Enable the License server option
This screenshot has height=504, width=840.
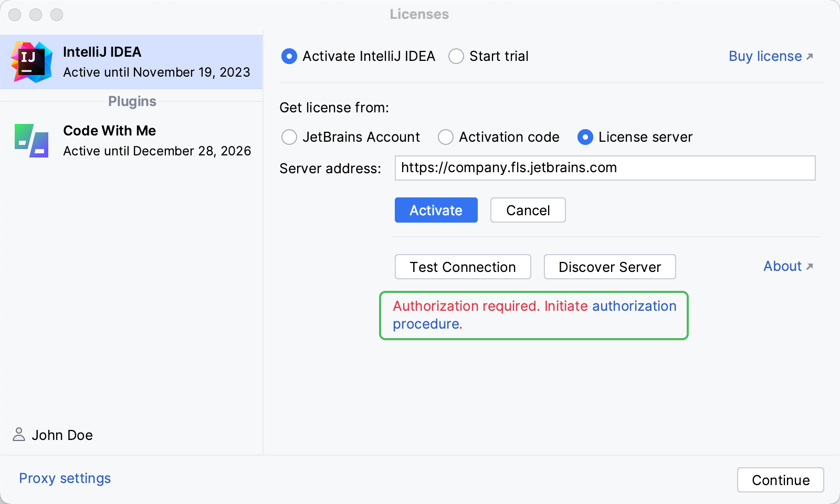585,137
